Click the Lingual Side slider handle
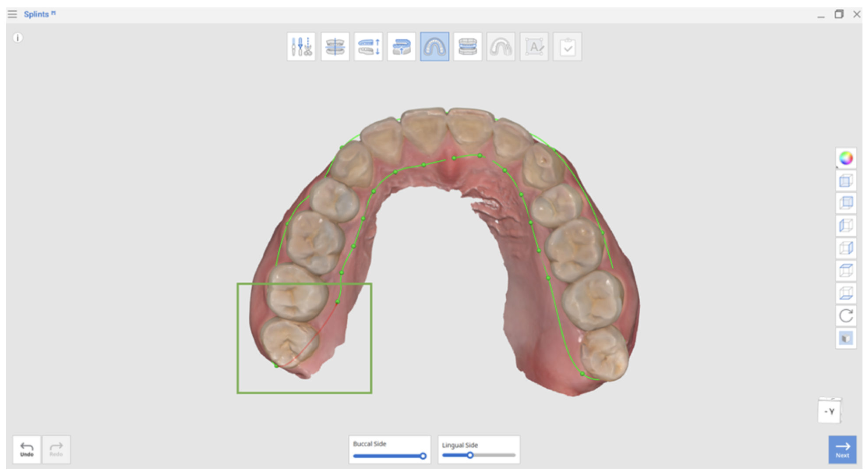Viewport: 868px width, 474px height. point(470,456)
